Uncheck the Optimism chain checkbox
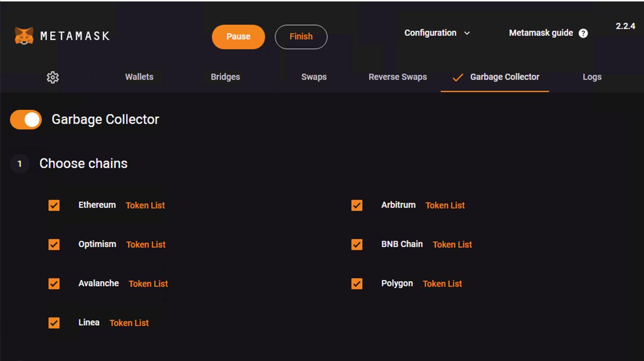This screenshot has width=644, height=361. tap(54, 245)
